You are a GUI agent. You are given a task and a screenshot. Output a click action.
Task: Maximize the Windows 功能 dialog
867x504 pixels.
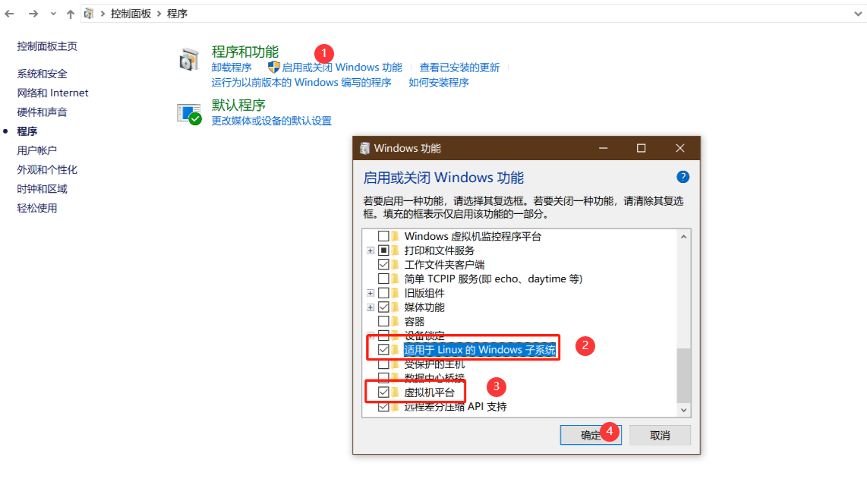click(642, 148)
